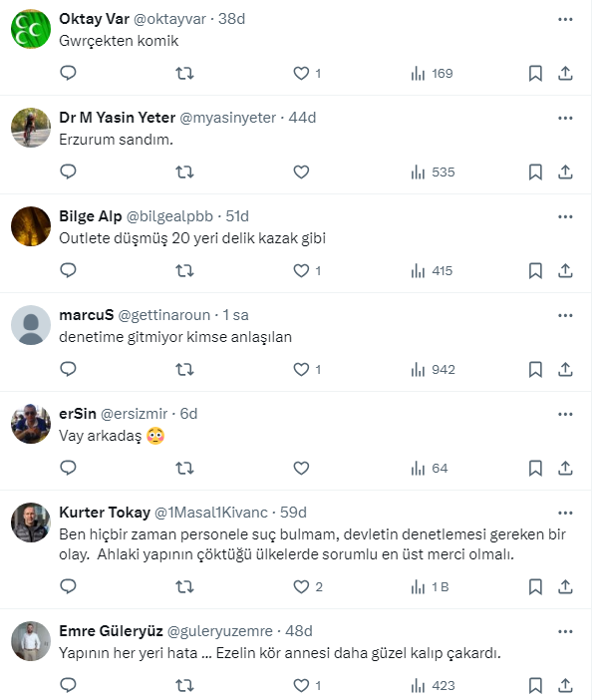Share Oktay Var's tweet
Viewport: 602px width, 700px height.
coord(564,73)
